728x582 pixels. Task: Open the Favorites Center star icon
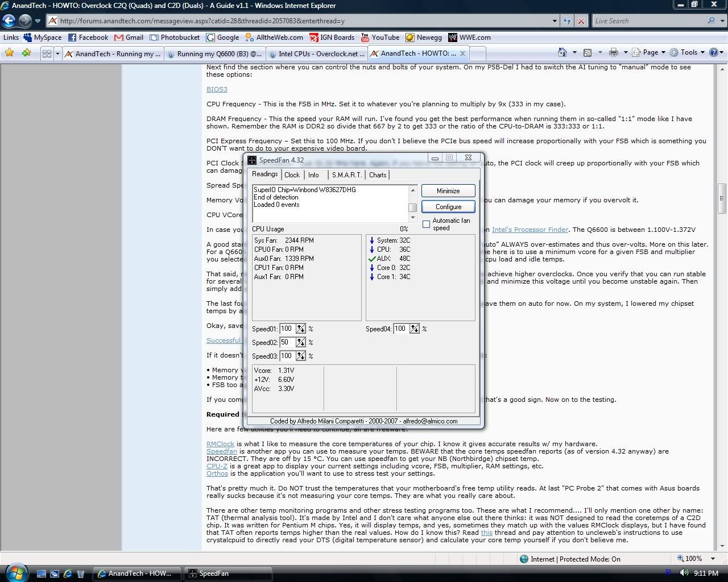[10, 53]
